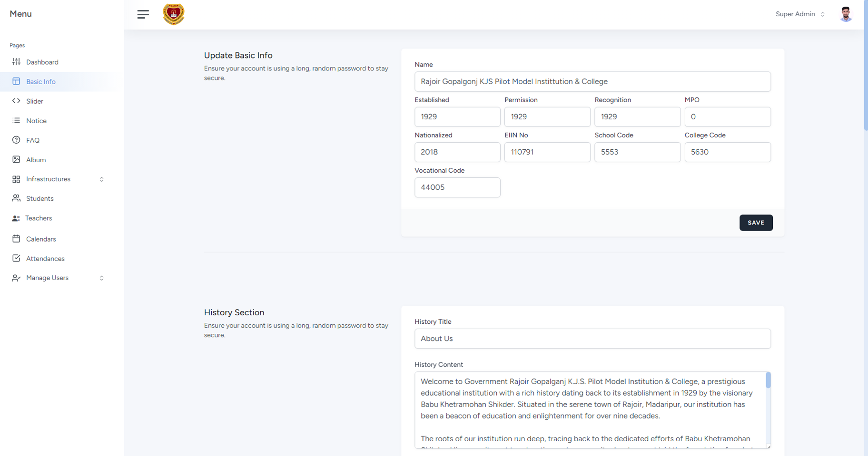Click the Notice list icon
The height and width of the screenshot is (456, 868).
point(16,121)
